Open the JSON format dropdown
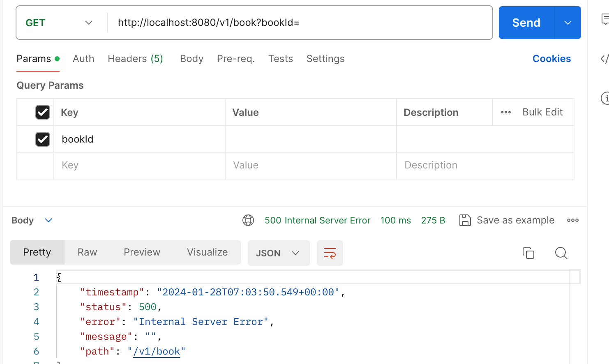Viewport: 609px width, 364px height. (279, 253)
